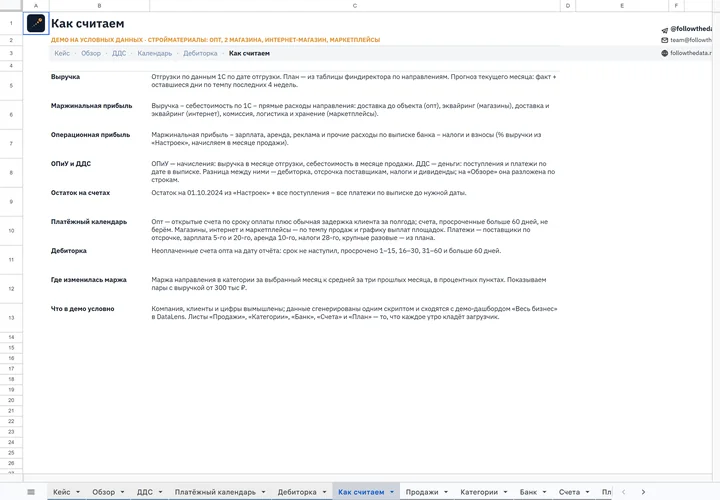The height and width of the screenshot is (500, 720).
Task: Click the description starting Неоплаченные счета опта
Action: (326, 251)
